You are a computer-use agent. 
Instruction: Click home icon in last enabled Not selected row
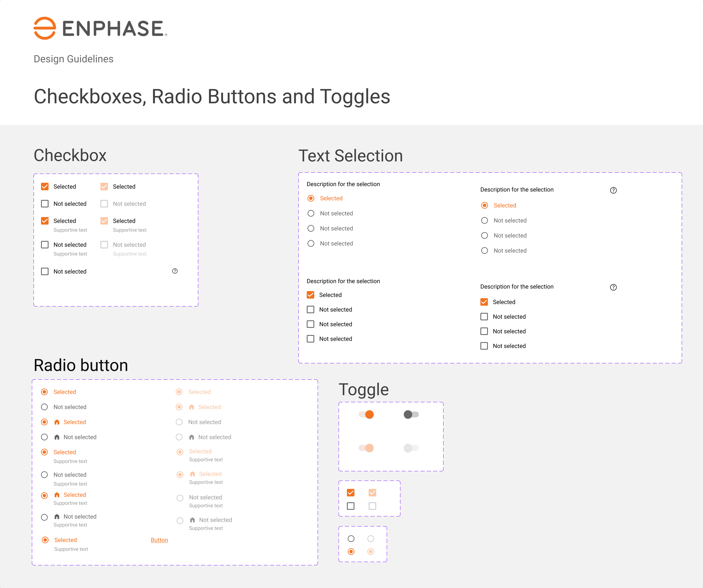click(x=57, y=516)
